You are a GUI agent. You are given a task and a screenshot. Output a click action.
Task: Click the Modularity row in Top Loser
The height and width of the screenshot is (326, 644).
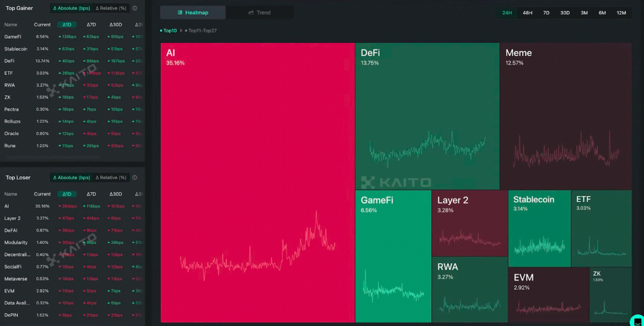(x=72, y=242)
